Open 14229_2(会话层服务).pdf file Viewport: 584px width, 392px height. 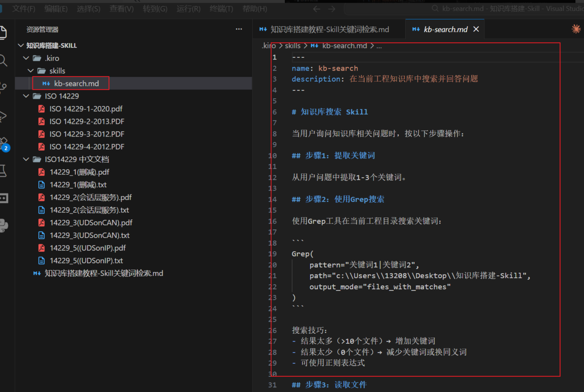[91, 197]
